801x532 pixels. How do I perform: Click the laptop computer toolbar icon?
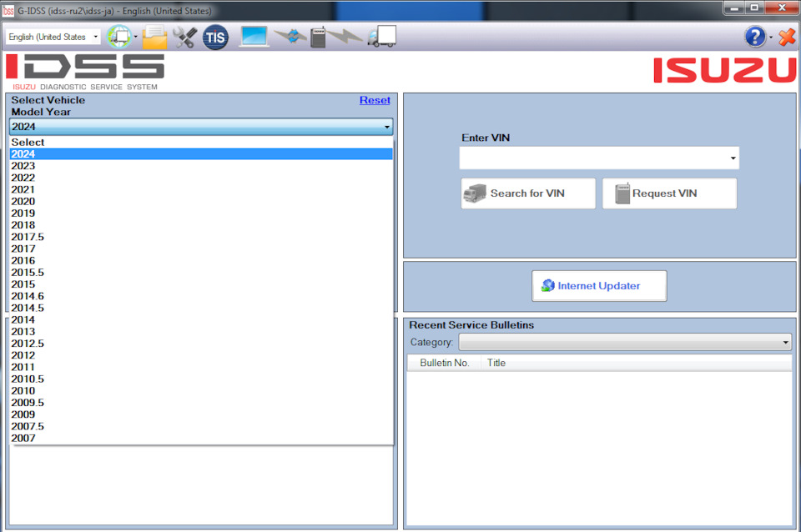[x=254, y=37]
